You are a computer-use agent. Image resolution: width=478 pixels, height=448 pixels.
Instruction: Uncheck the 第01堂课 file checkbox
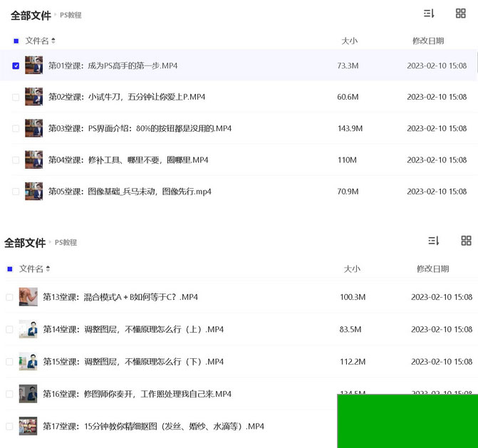click(x=16, y=66)
